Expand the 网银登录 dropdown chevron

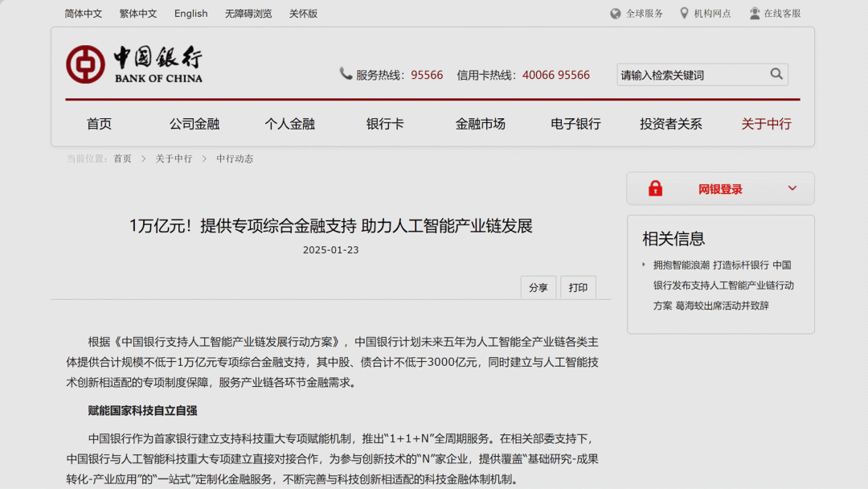792,188
